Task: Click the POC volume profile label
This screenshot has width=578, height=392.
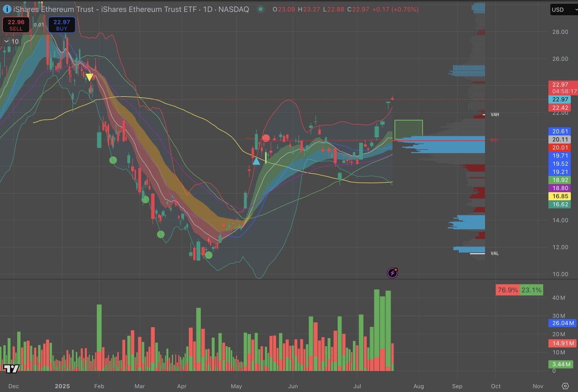Action: pyautogui.click(x=495, y=140)
